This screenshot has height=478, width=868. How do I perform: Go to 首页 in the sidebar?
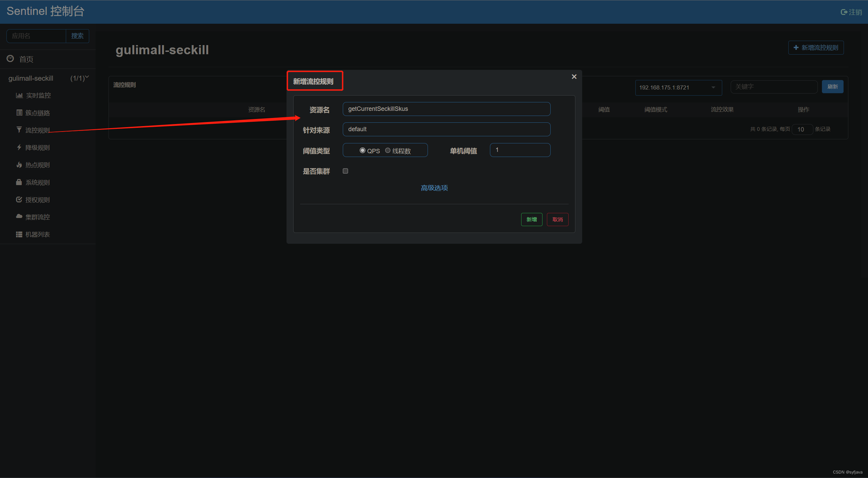pos(26,59)
